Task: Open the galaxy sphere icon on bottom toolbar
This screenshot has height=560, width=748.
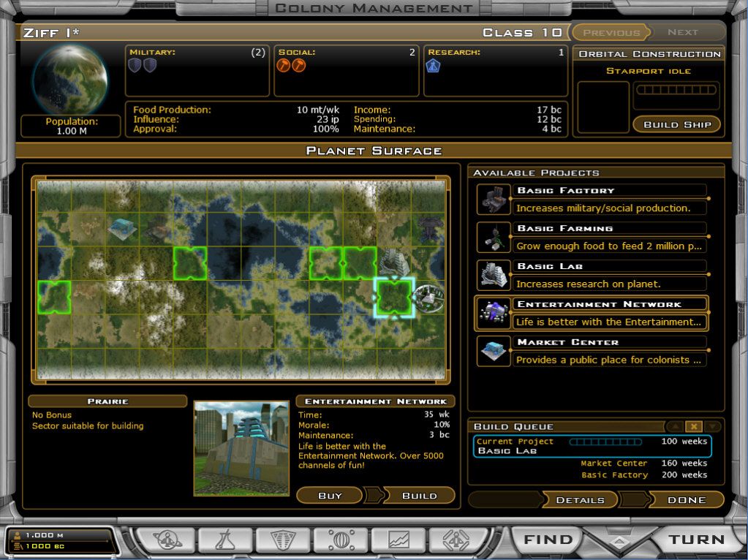Action: coord(342,538)
